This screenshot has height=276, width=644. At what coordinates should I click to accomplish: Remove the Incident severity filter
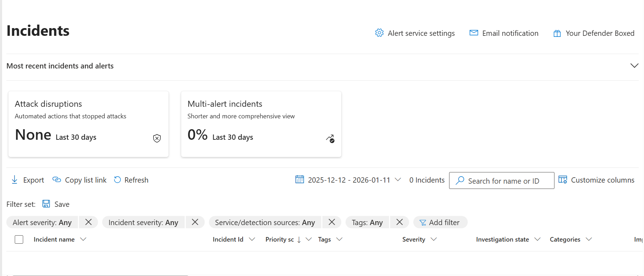coord(195,222)
